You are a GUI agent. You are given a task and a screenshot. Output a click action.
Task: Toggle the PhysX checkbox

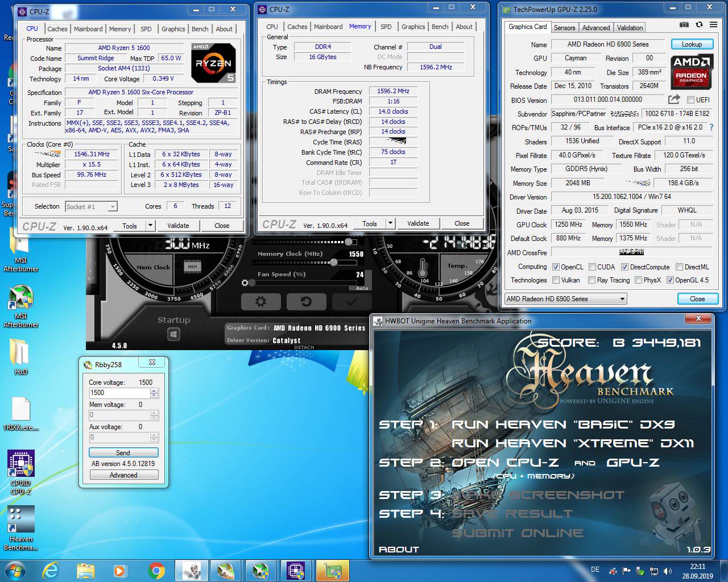pos(638,280)
